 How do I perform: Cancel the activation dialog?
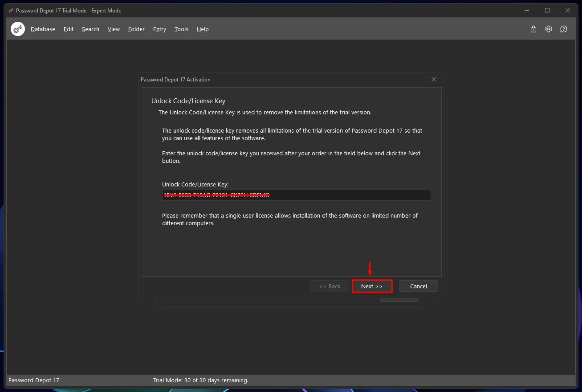tap(418, 286)
